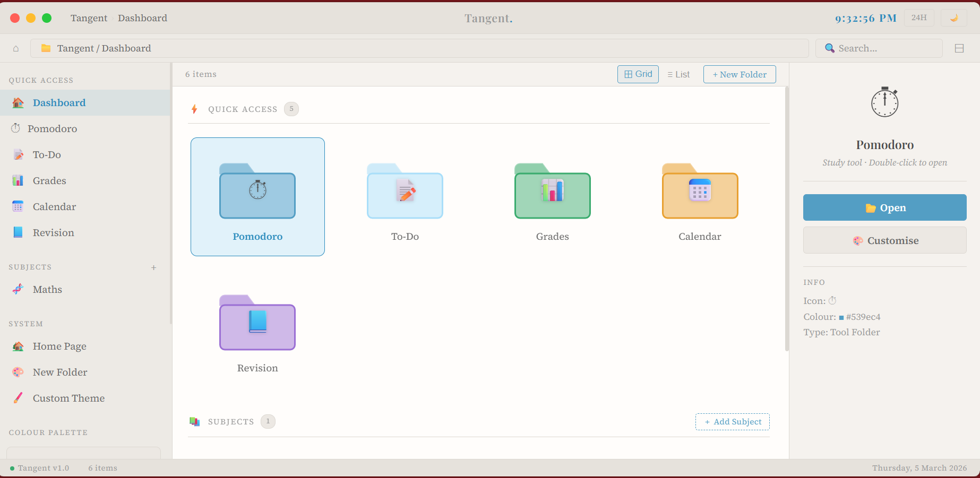Open Dashboard in the sidebar
980x478 pixels.
[x=85, y=103]
